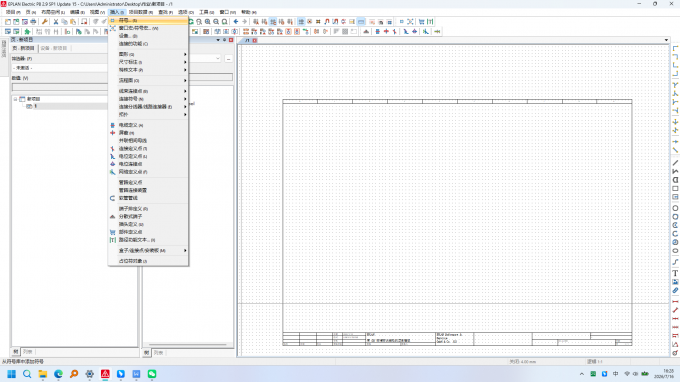
Task: Click the ellipsis button beside filter dropdown
Action: tap(229, 59)
